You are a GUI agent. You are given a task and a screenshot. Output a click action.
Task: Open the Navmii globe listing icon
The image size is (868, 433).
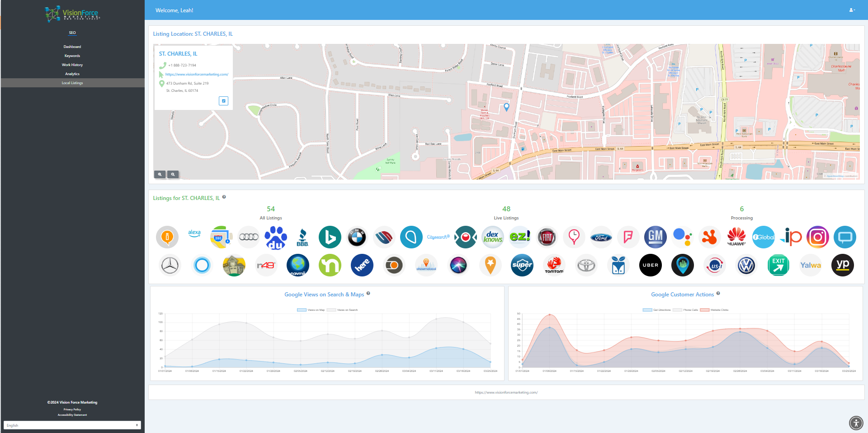(298, 265)
